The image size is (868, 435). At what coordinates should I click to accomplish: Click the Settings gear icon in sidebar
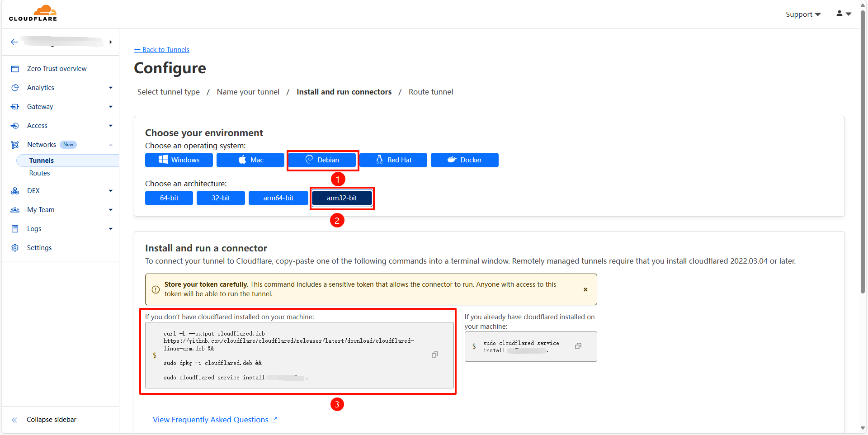click(15, 248)
